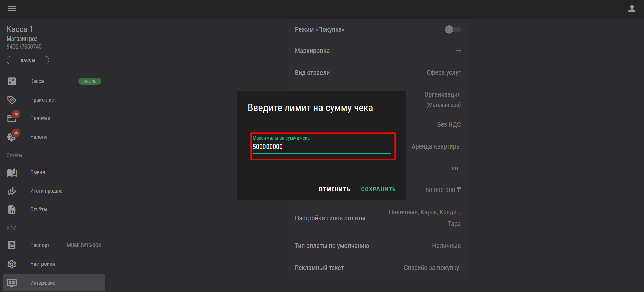The image size is (644, 292).
Task: Click the Наличные default payment value
Action: click(446, 246)
